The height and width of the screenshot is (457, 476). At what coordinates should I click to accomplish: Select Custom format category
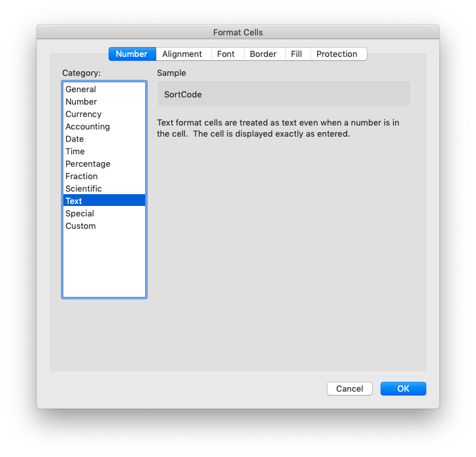coord(80,226)
